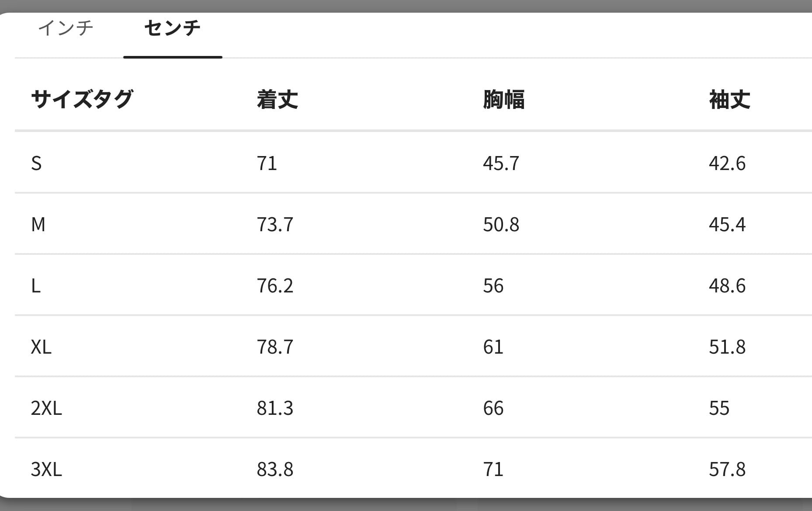
Task: Click the 45.7 chest width for S
Action: (501, 163)
